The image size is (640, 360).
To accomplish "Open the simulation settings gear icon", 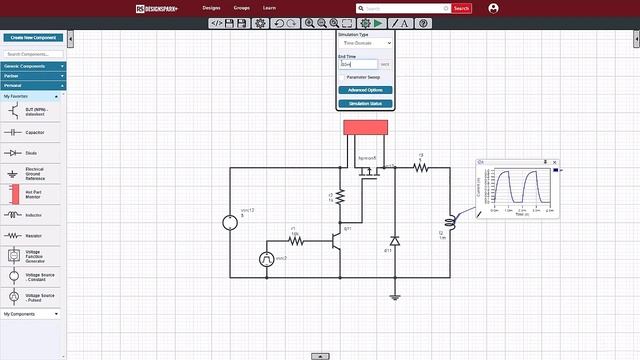I will 365,23.
